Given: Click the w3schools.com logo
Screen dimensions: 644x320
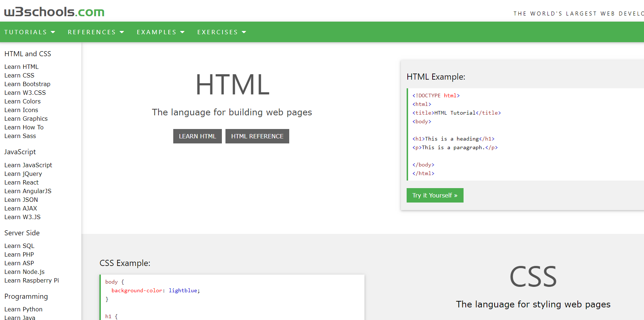Looking at the screenshot, I should coord(54,12).
